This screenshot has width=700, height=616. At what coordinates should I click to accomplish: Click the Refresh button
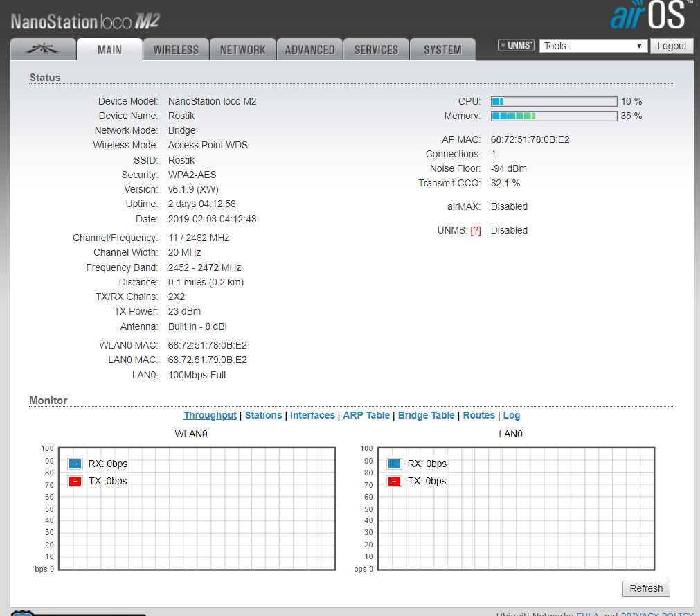coord(646,588)
